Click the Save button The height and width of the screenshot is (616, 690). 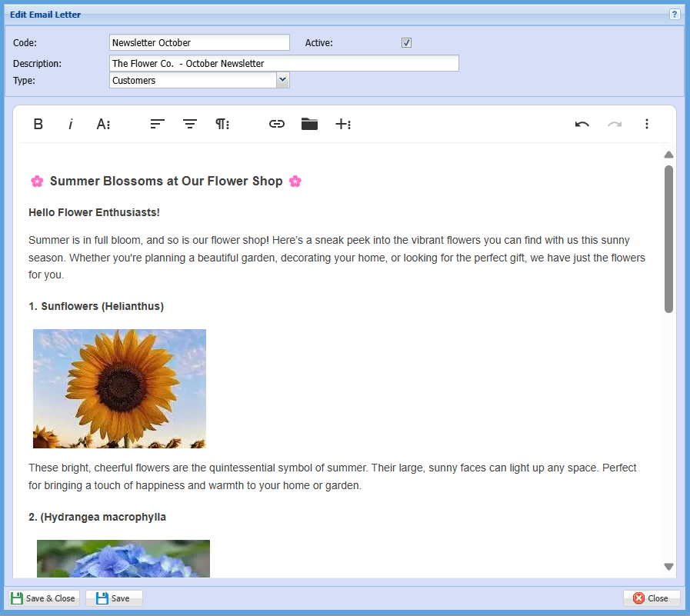pyautogui.click(x=114, y=598)
